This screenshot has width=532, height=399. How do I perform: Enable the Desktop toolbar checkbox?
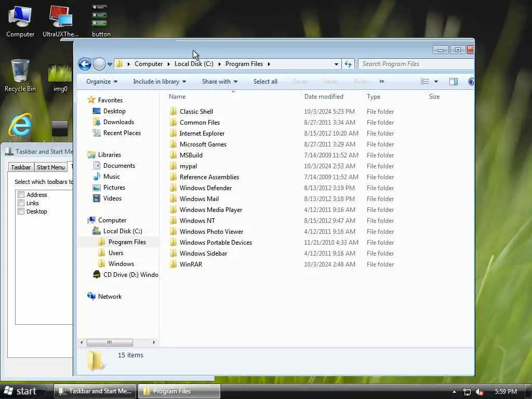click(x=21, y=211)
